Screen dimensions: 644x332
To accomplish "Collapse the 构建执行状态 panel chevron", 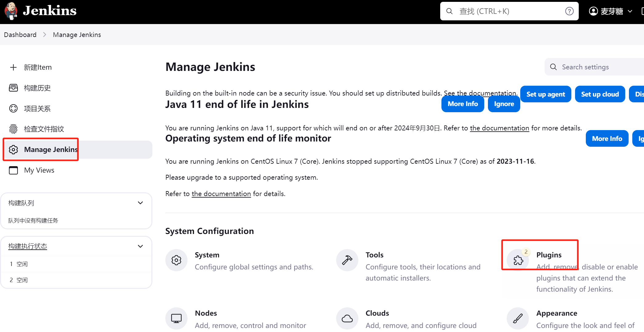I will coord(140,246).
